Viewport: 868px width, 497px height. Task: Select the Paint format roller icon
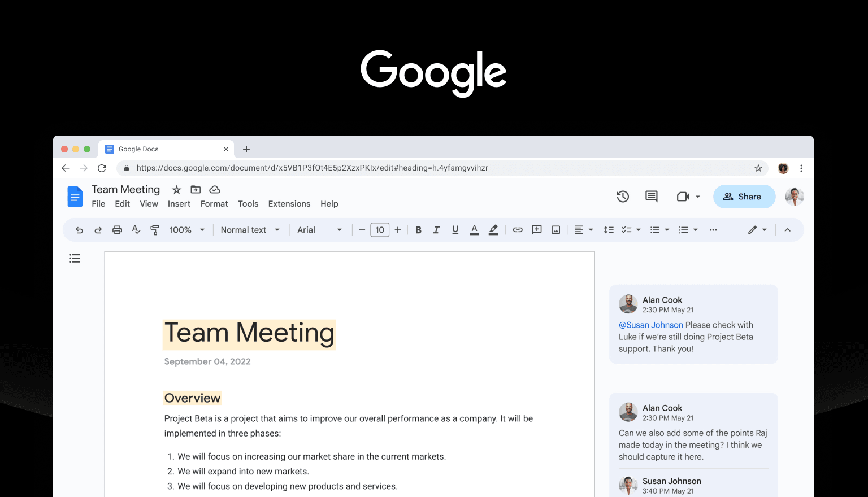[x=154, y=230]
